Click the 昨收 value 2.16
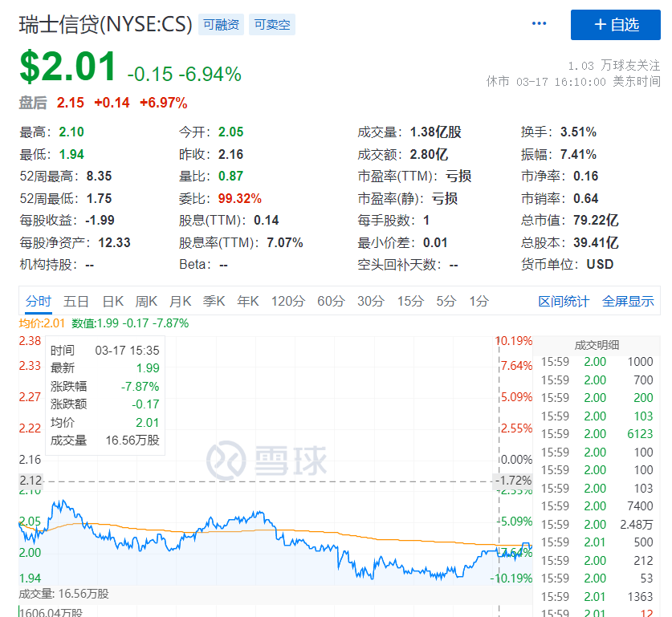Screen dimensions: 672x617 tap(230, 154)
